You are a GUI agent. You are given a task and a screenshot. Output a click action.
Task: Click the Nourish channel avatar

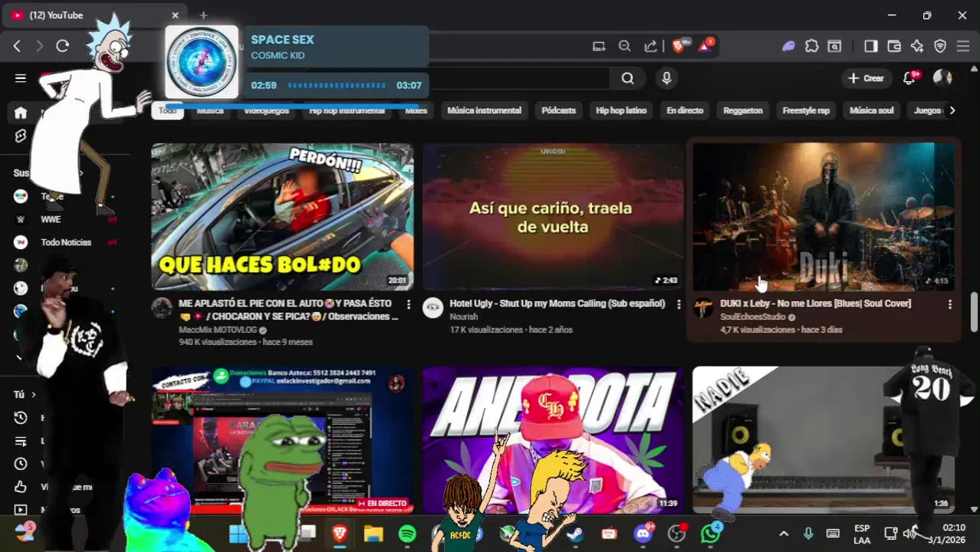432,307
